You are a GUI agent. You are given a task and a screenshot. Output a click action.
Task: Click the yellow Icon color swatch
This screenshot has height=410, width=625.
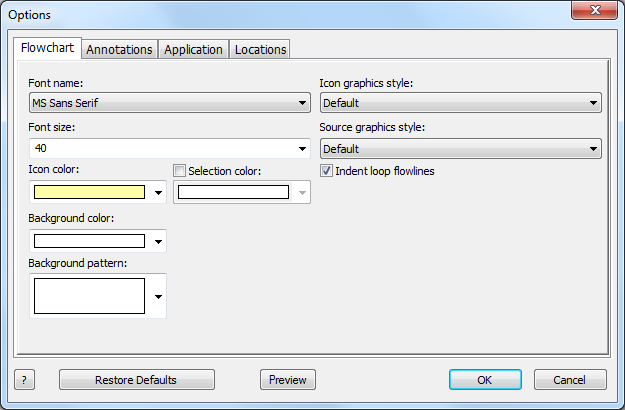[89, 192]
